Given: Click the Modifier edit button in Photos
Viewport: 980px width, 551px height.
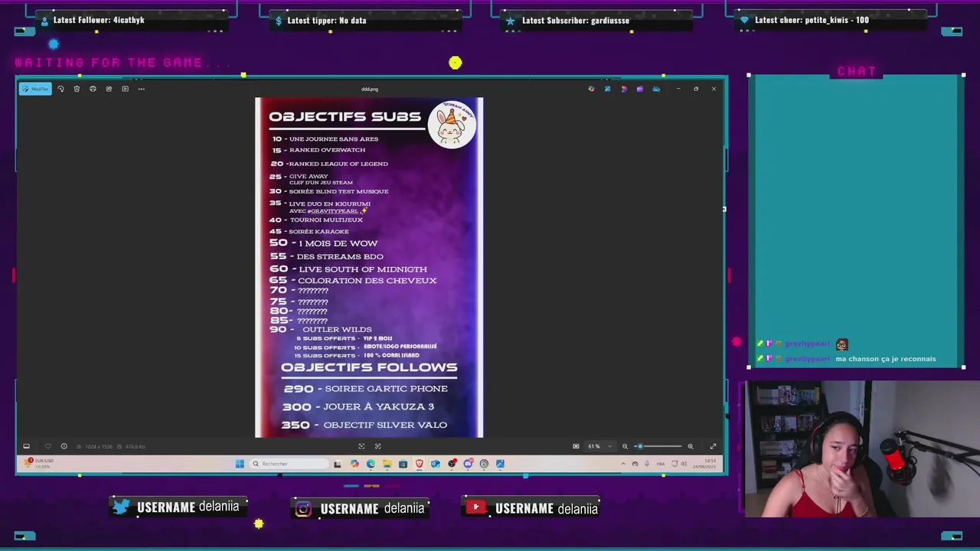Looking at the screenshot, I should point(35,89).
